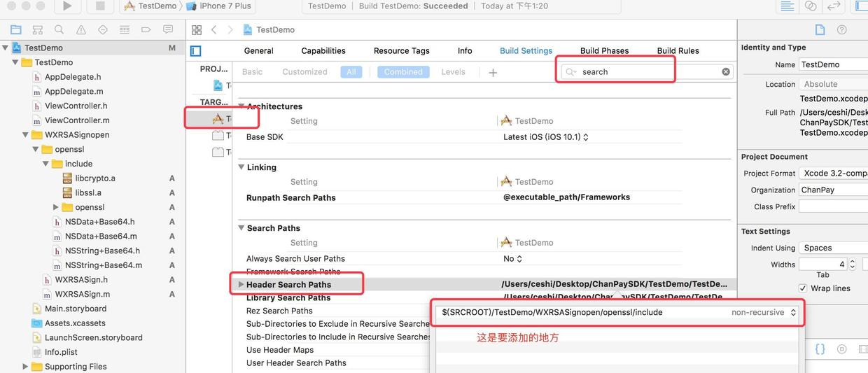Open Always Search User Paths No dropdown

tap(512, 259)
